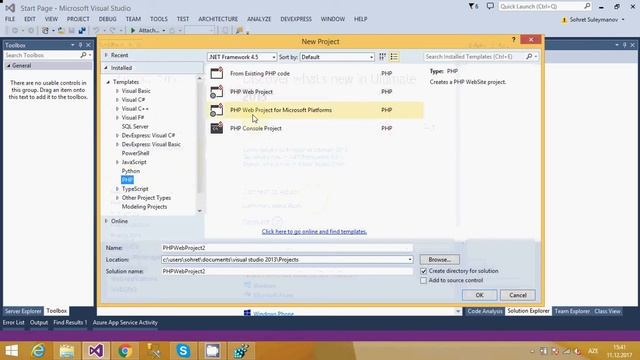Click the Visual Studio taskbar icon
This screenshot has width=640, height=360.
(96, 351)
